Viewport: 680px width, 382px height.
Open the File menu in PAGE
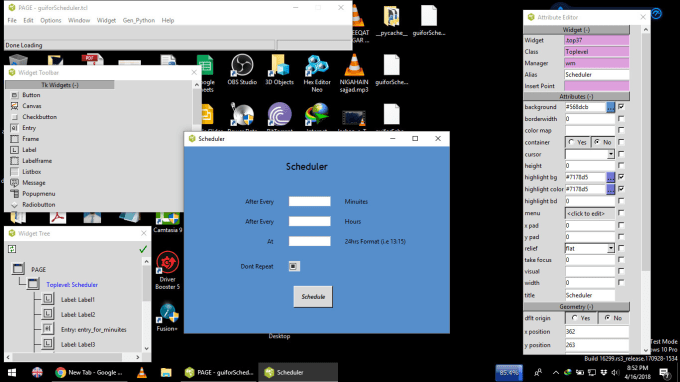pyautogui.click(x=12, y=20)
